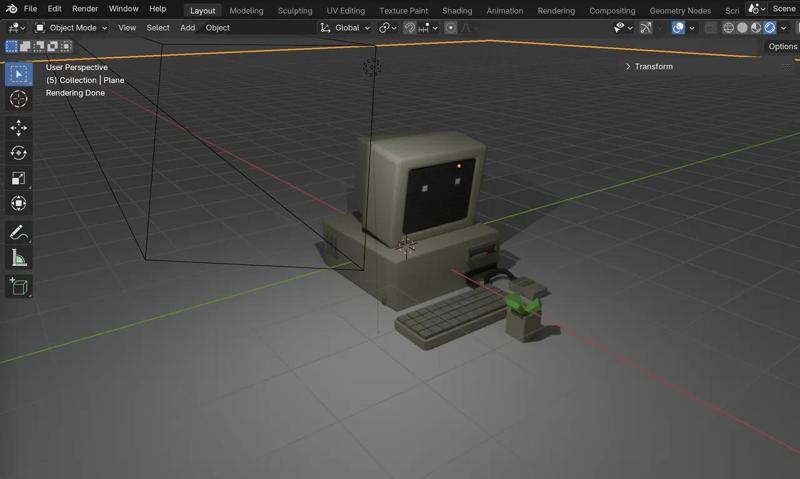800x479 pixels.
Task: Click the 'Rendering Done' status text
Action: [75, 93]
